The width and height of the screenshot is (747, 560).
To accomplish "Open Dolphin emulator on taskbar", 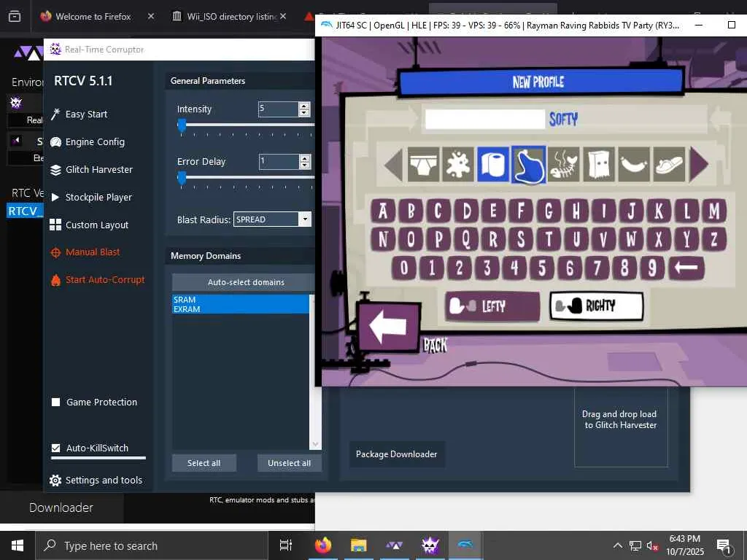I will pyautogui.click(x=465, y=545).
